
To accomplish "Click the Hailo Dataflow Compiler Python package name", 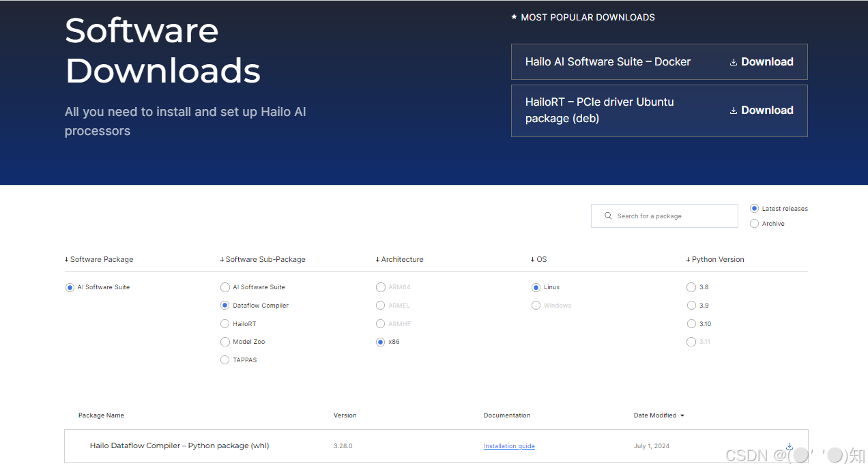I will (179, 446).
